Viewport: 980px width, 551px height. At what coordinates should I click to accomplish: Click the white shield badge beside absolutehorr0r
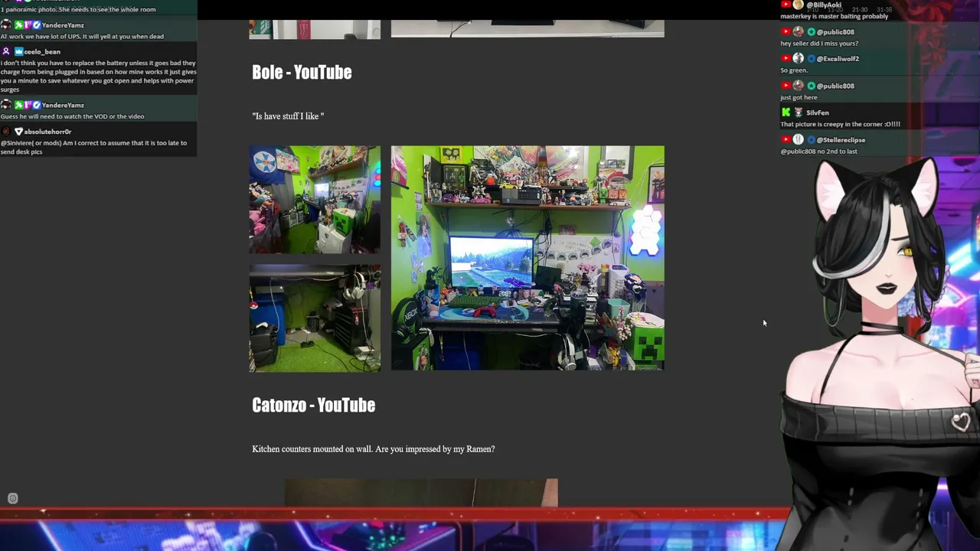point(18,132)
